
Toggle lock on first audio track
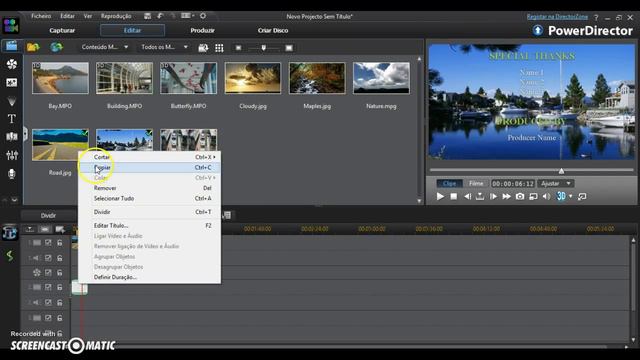coord(60,258)
